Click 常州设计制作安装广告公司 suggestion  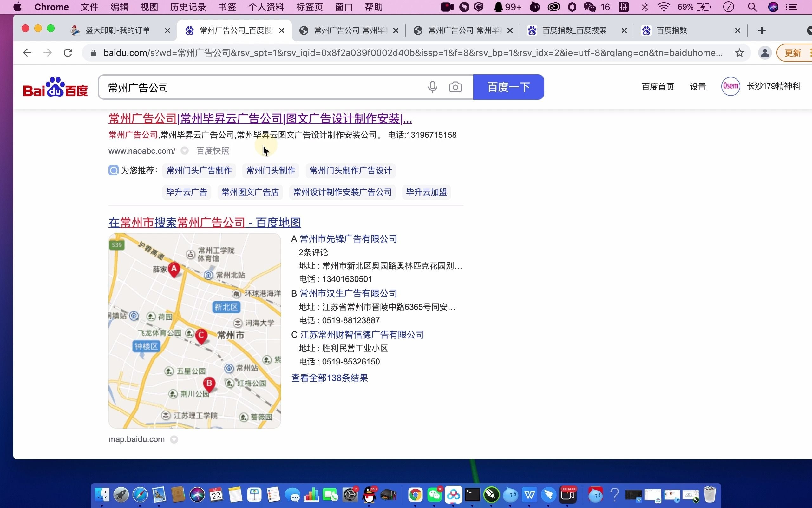[x=343, y=192]
